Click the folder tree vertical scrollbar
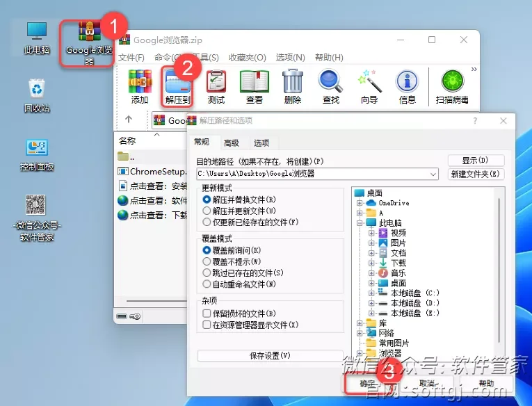The width and height of the screenshot is (532, 406). (x=499, y=271)
